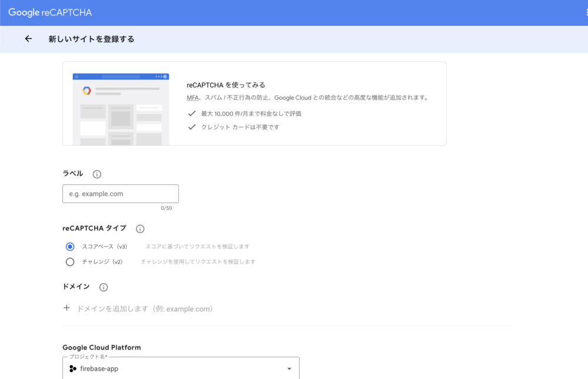
Task: Click the 0/50 character counter
Action: click(x=167, y=208)
